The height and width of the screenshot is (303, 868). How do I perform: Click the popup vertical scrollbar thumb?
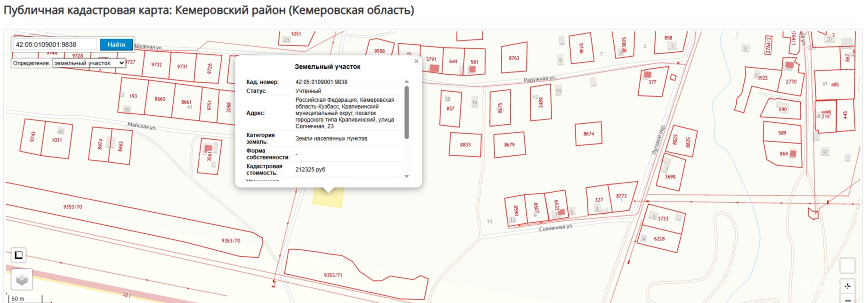pyautogui.click(x=407, y=112)
